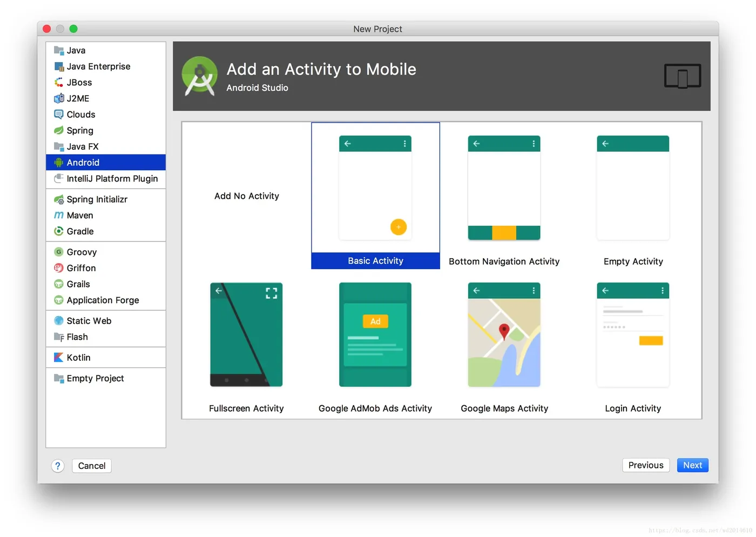Select the Static Web text label
The image size is (756, 537).
tap(89, 321)
